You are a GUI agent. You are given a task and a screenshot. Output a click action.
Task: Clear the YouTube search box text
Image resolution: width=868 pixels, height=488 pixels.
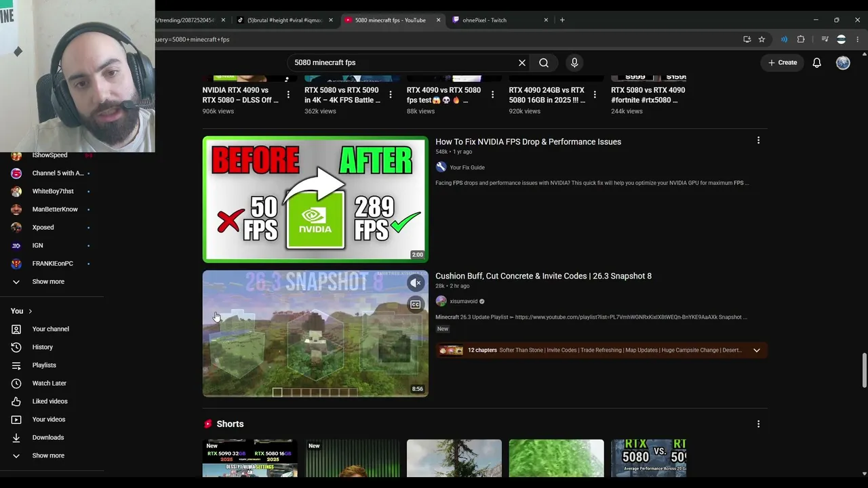pos(522,62)
